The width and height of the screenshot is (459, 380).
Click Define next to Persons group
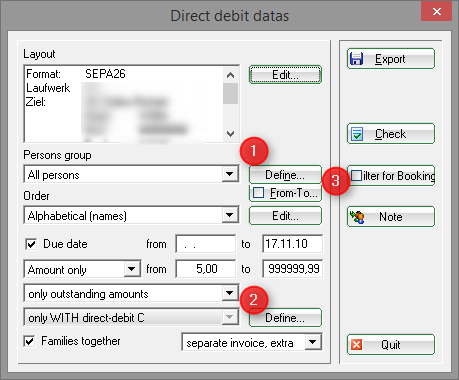point(285,175)
